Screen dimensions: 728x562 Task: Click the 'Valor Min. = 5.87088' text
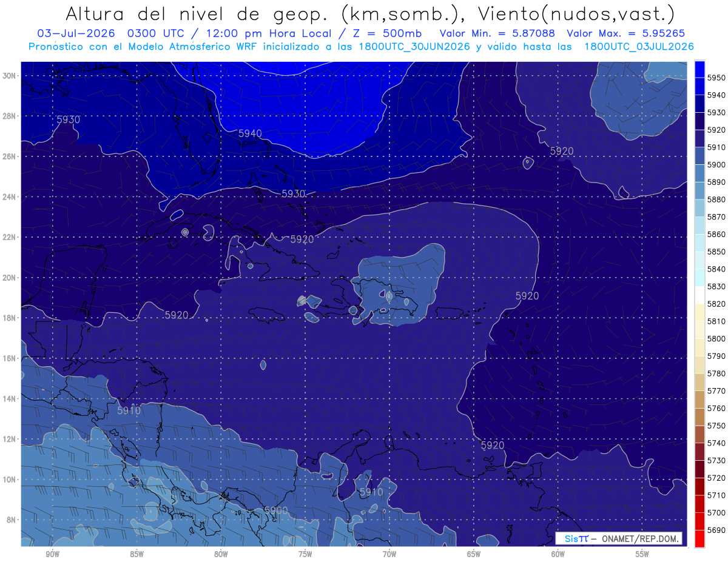tap(497, 33)
